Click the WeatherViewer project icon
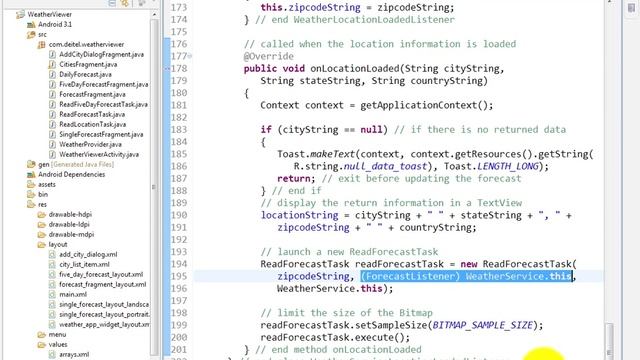The height and width of the screenshot is (360, 640). coord(20,15)
